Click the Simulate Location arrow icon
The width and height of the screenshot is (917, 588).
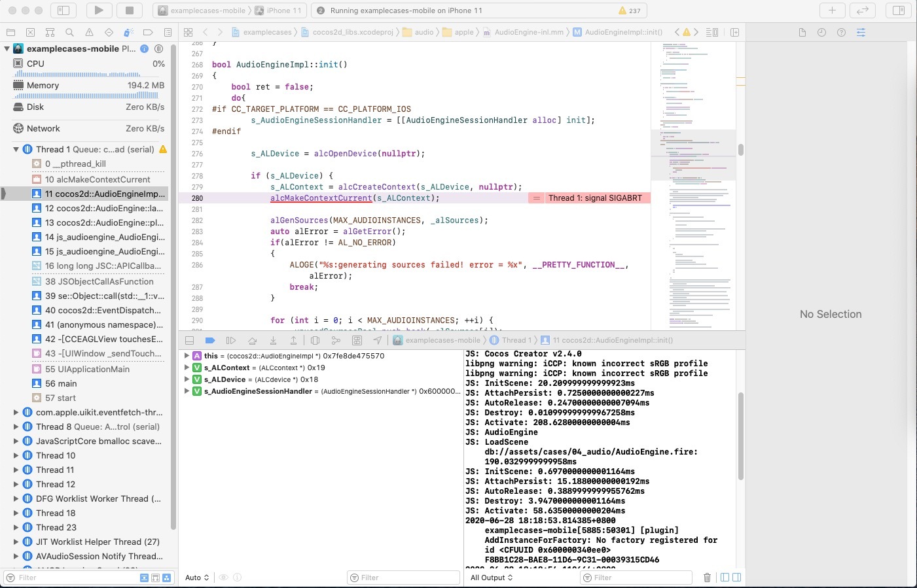click(x=378, y=340)
